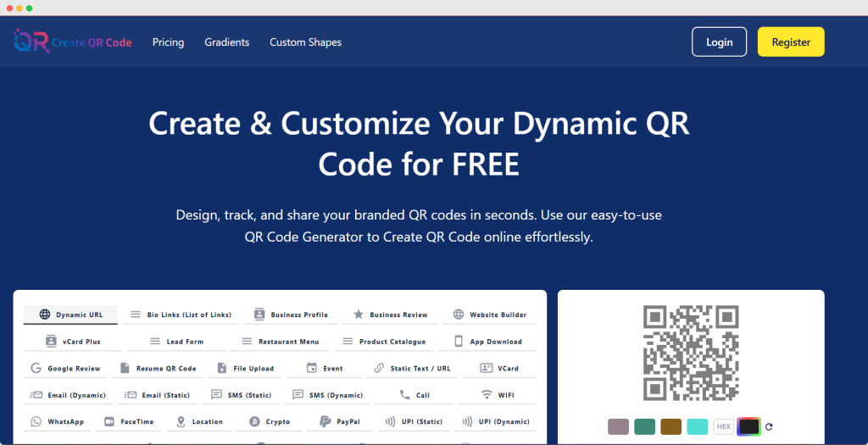The width and height of the screenshot is (868, 445).
Task: Click the Static Text / URL link icon
Action: [379, 368]
